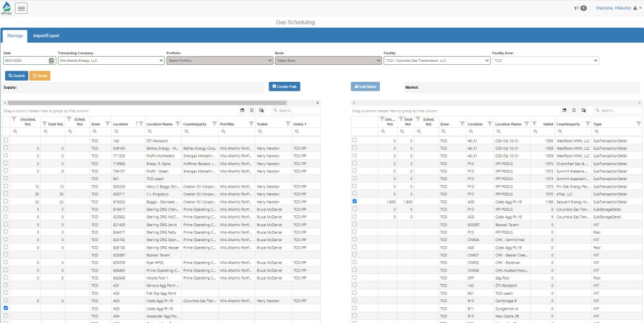
Task: Click the Create Path button
Action: click(x=285, y=86)
